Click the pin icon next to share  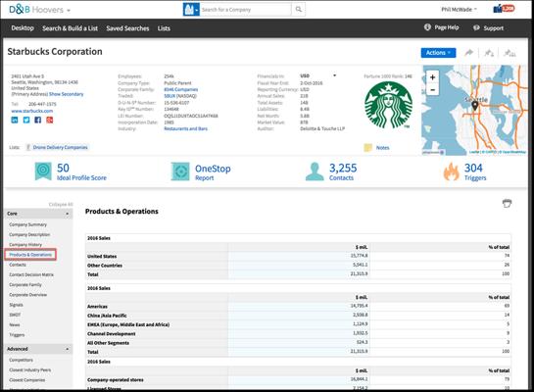pyautogui.click(x=489, y=53)
